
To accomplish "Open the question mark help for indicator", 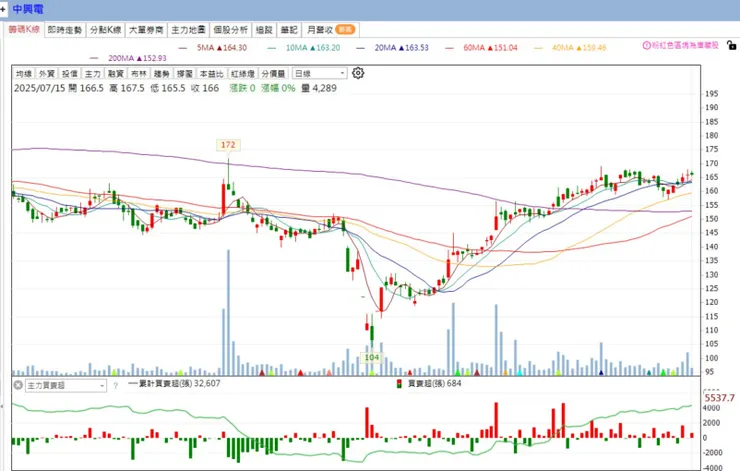I will pos(115,386).
